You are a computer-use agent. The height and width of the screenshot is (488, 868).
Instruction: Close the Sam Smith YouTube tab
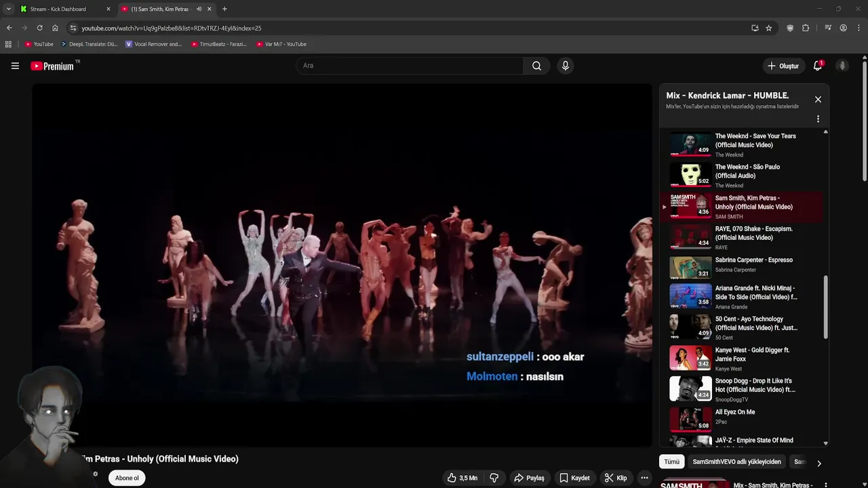tap(209, 9)
